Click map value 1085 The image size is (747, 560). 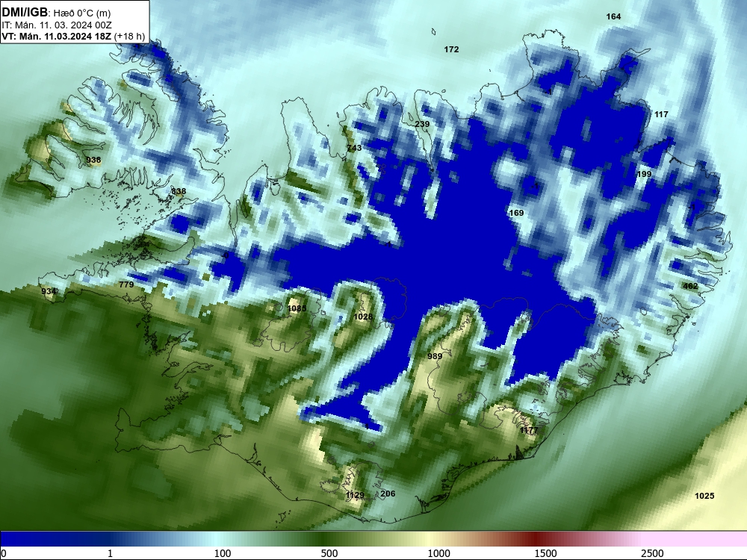coord(297,308)
